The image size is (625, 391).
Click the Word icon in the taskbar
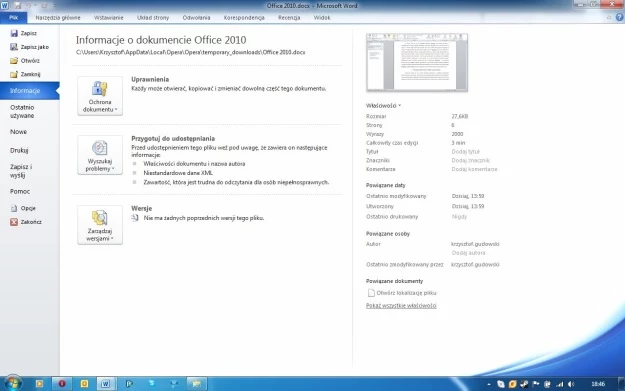tap(105, 383)
